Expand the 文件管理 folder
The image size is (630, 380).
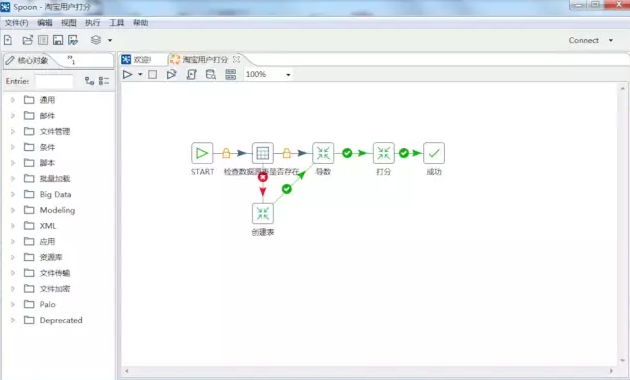tap(13, 131)
